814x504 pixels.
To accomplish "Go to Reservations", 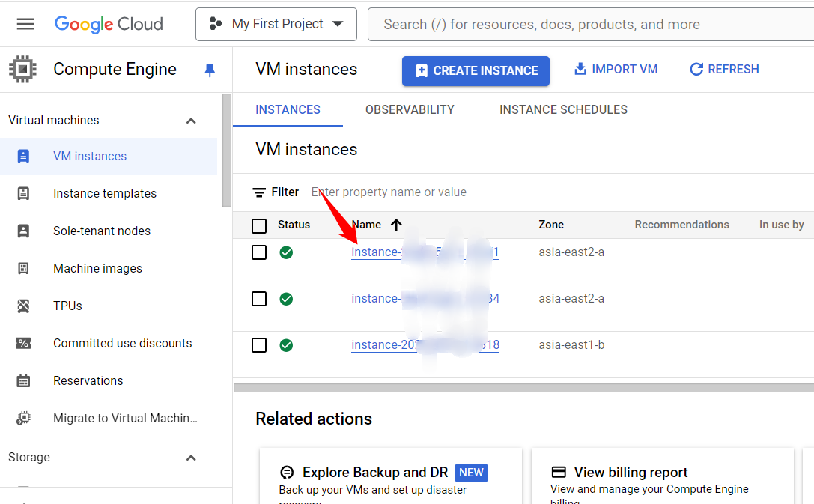I will tap(88, 380).
